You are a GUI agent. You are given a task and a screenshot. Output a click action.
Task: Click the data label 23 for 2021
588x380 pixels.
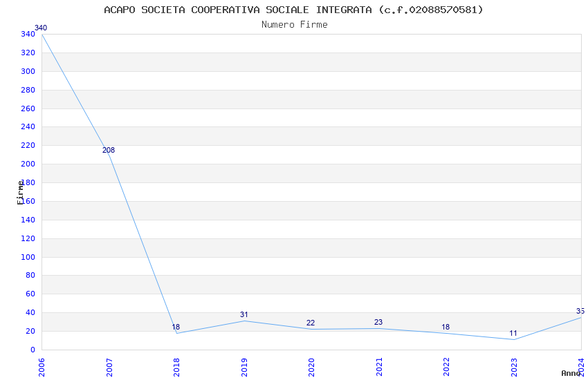coord(378,322)
